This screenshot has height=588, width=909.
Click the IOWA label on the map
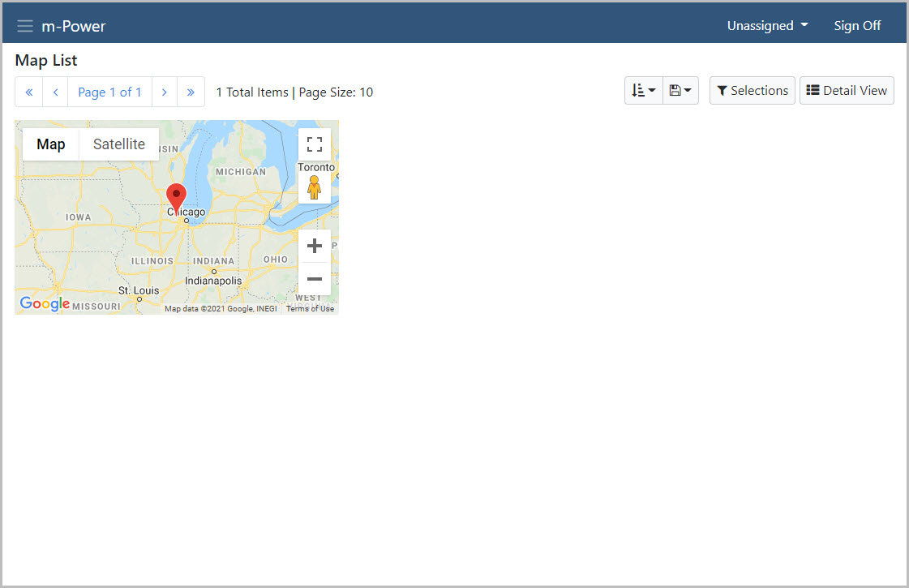(x=79, y=217)
